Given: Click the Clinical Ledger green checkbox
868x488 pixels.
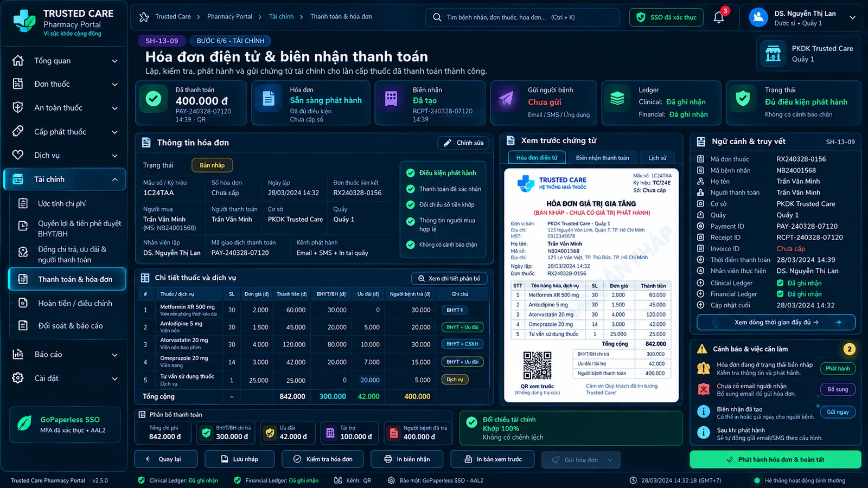Looking at the screenshot, I should tap(780, 283).
